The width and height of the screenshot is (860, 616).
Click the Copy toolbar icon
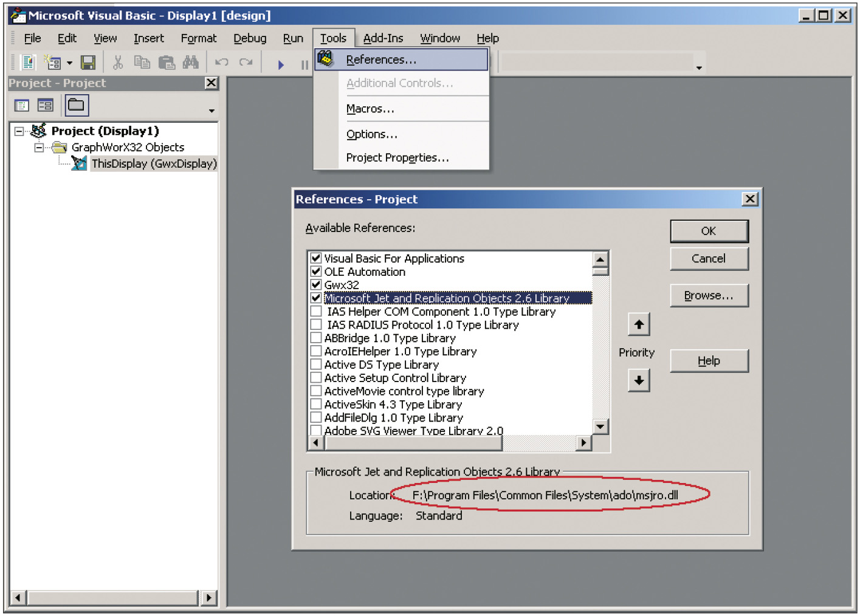[142, 62]
